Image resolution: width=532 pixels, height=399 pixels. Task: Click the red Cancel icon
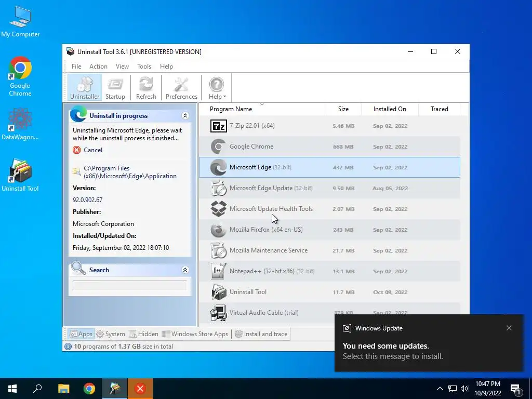77,150
